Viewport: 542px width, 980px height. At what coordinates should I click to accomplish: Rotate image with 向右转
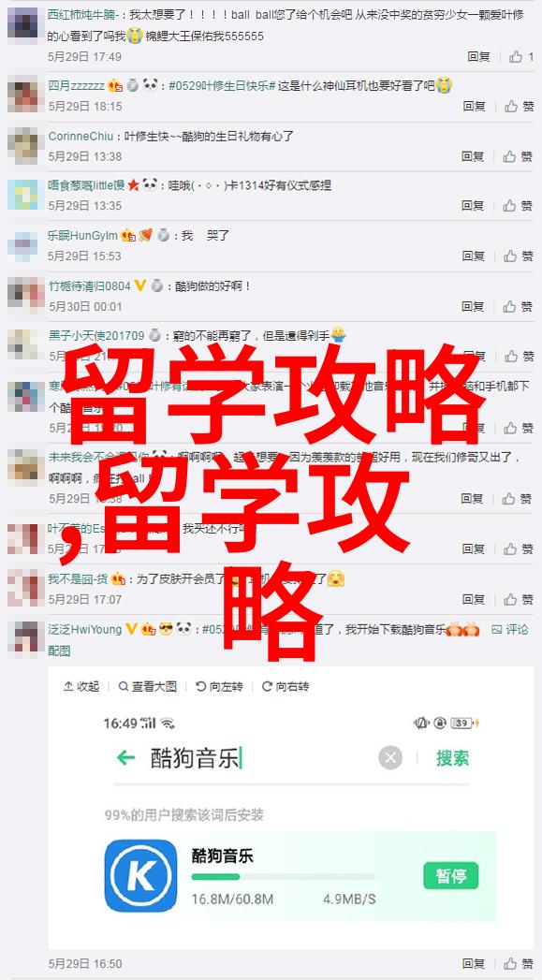286,686
